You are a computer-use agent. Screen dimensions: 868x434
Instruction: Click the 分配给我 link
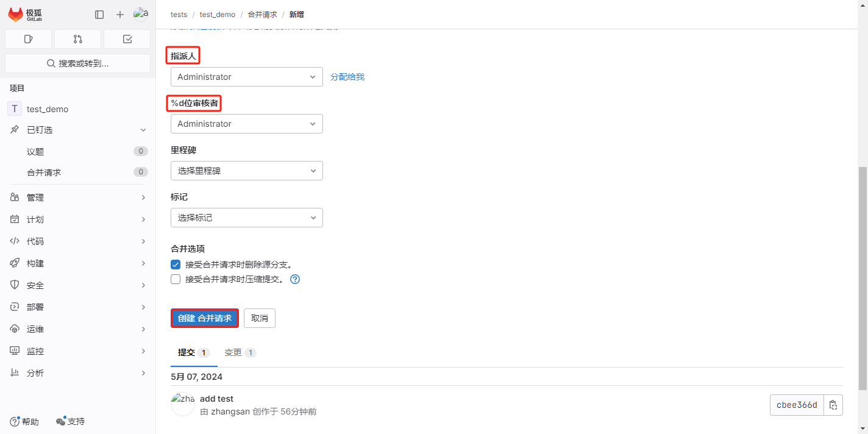tap(347, 77)
